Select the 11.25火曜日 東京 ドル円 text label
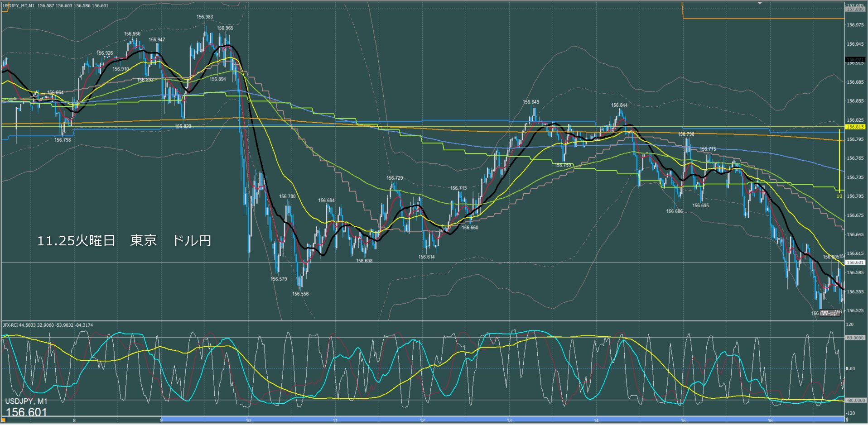 click(124, 240)
